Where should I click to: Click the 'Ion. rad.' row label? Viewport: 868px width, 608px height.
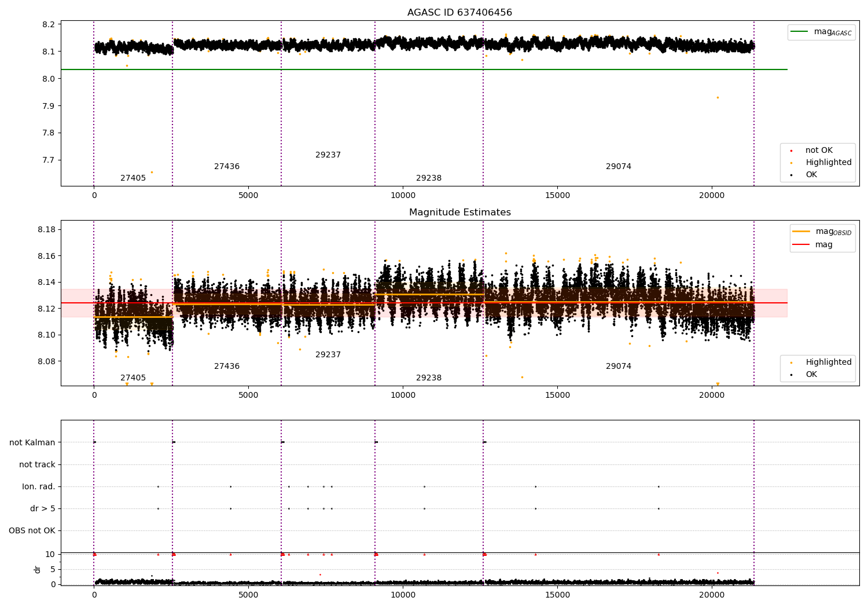(x=39, y=487)
